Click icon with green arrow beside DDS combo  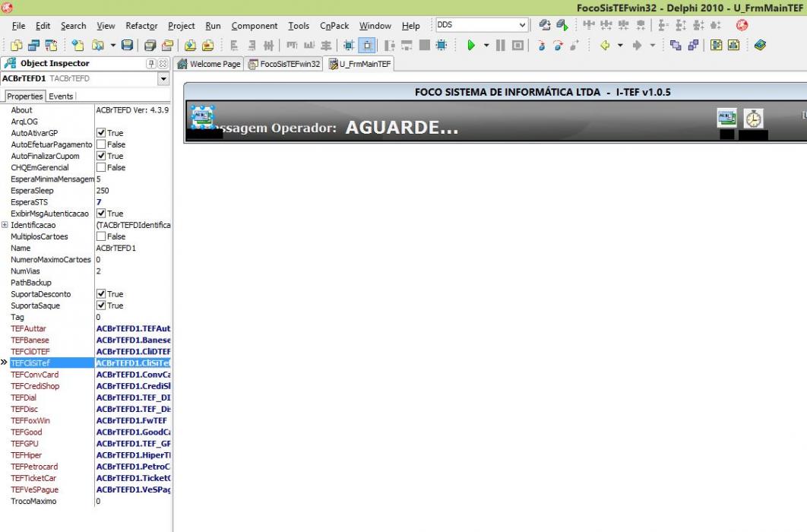(x=562, y=24)
